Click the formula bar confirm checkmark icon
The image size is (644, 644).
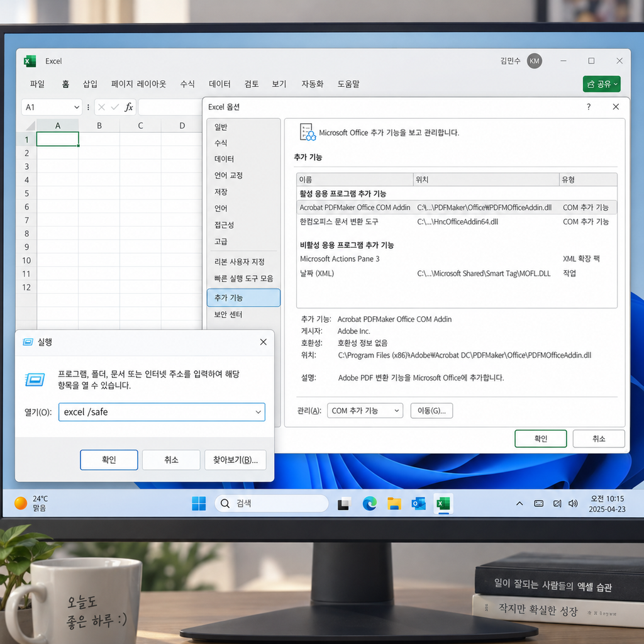coord(115,107)
